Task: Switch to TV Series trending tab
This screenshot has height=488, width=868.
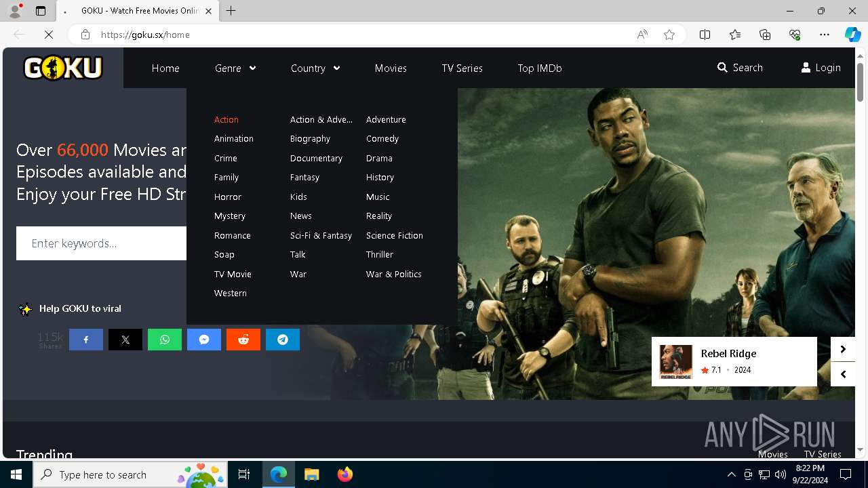Action: click(x=823, y=454)
